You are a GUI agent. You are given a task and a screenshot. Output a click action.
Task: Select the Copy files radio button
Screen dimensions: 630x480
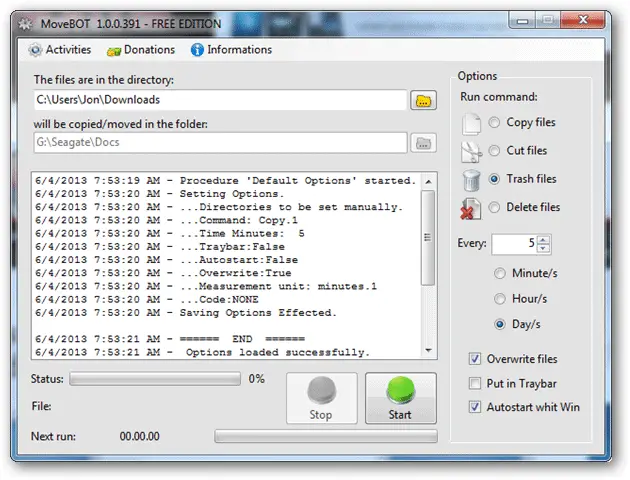tap(494, 122)
